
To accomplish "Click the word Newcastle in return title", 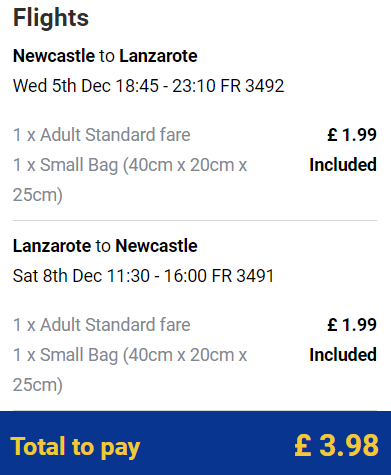I will (x=156, y=246).
